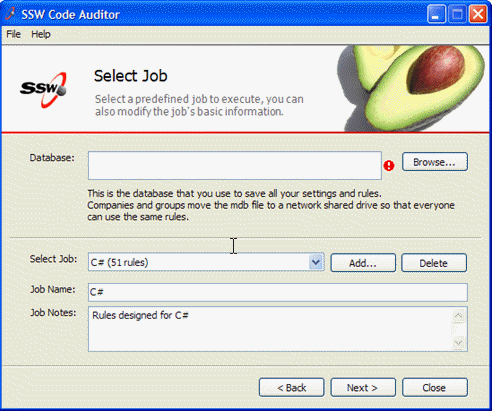This screenshot has height=411, width=492.
Task: Expand the Select Job dropdown arrow
Action: pos(316,262)
